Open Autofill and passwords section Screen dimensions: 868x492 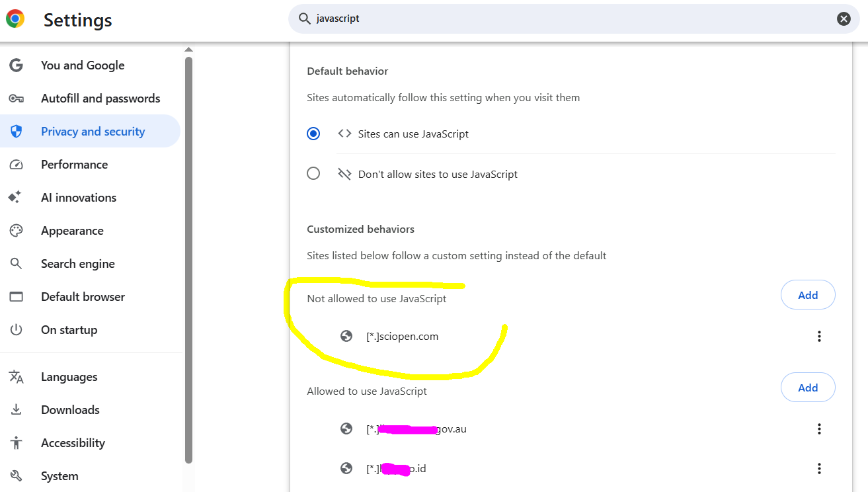pyautogui.click(x=100, y=99)
